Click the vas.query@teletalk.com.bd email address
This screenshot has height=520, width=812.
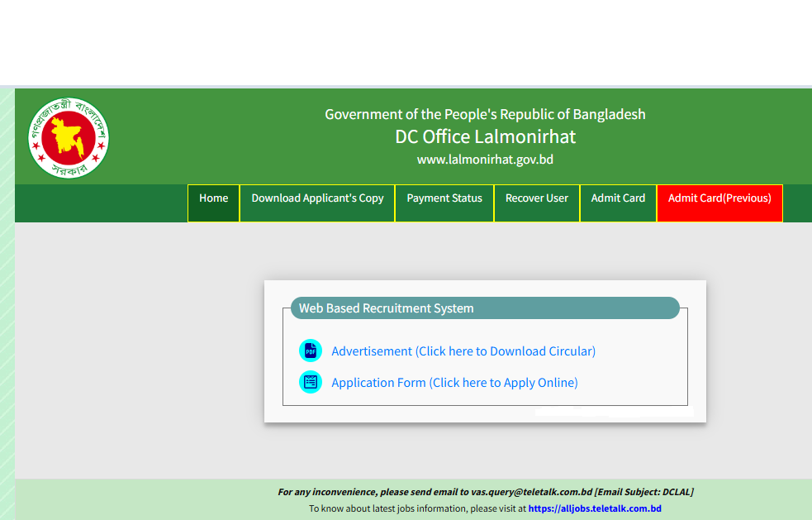click(531, 492)
